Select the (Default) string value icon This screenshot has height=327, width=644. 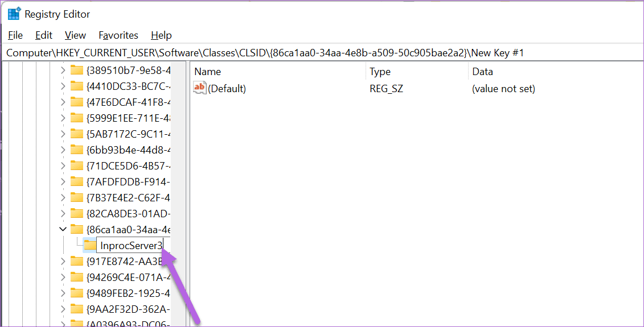pyautogui.click(x=200, y=88)
